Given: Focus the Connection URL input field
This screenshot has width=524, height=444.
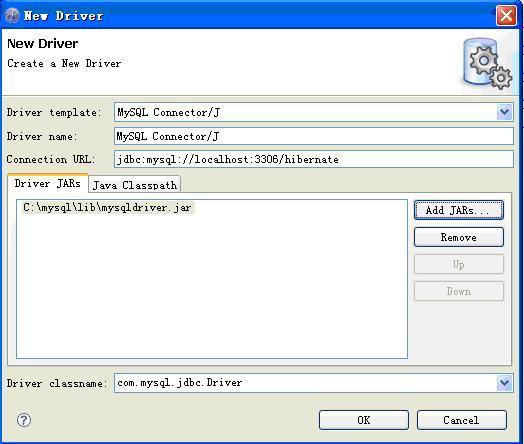Looking at the screenshot, I should 313,159.
